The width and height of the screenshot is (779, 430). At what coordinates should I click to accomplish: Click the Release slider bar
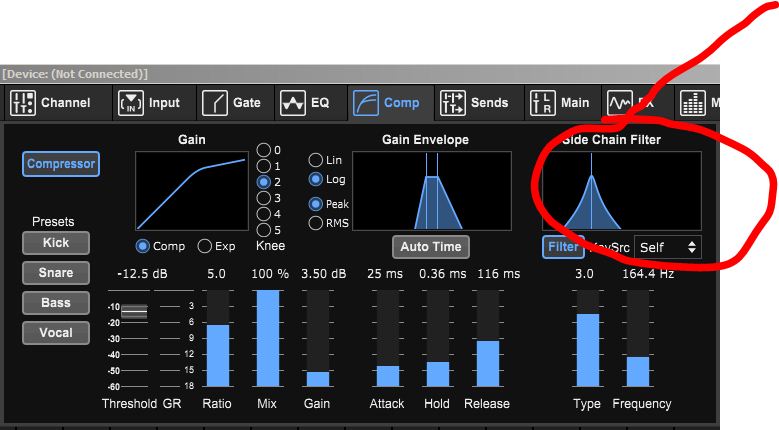click(488, 338)
